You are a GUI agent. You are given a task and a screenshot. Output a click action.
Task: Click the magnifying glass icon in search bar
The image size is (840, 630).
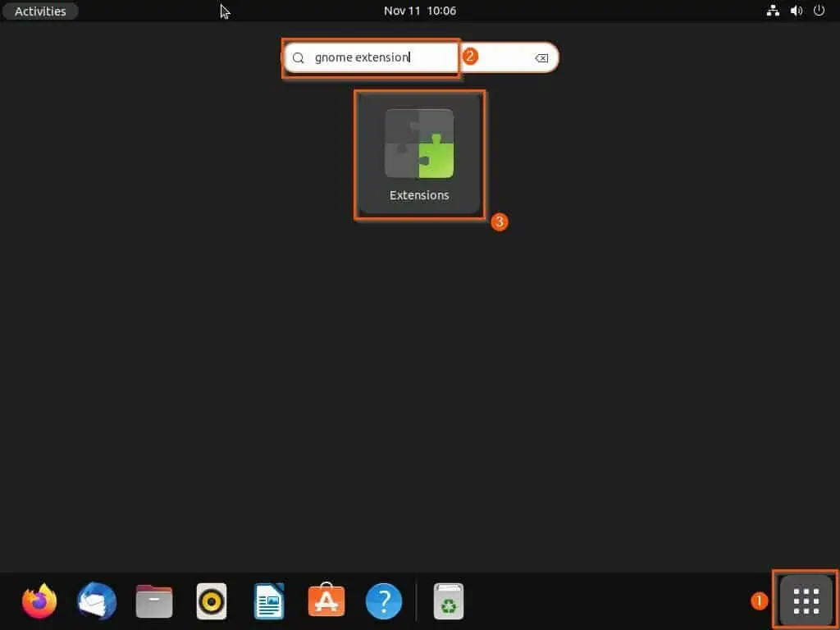tap(298, 57)
